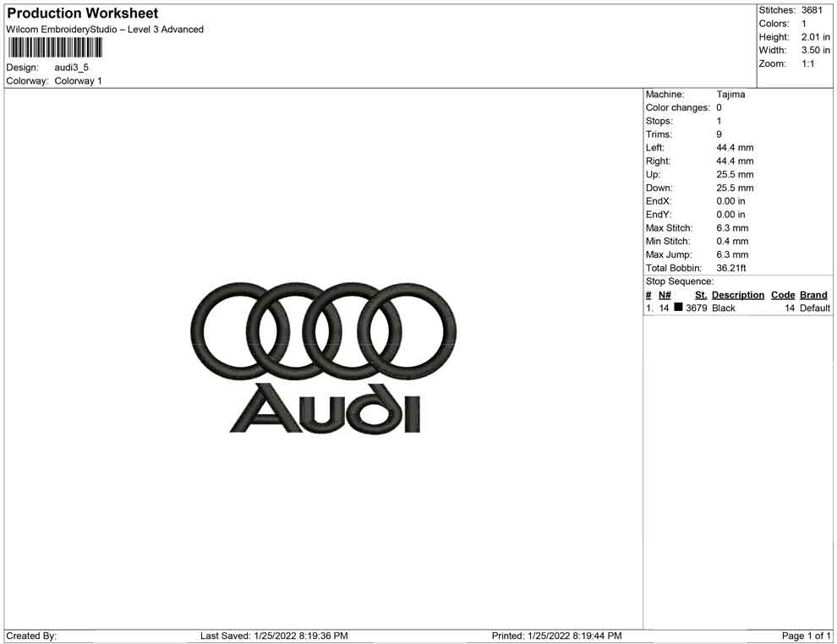The height and width of the screenshot is (644, 837).
Task: Click the Wilcom EmbroideryStudio – Level 3 Advanced line
Action: pos(105,30)
